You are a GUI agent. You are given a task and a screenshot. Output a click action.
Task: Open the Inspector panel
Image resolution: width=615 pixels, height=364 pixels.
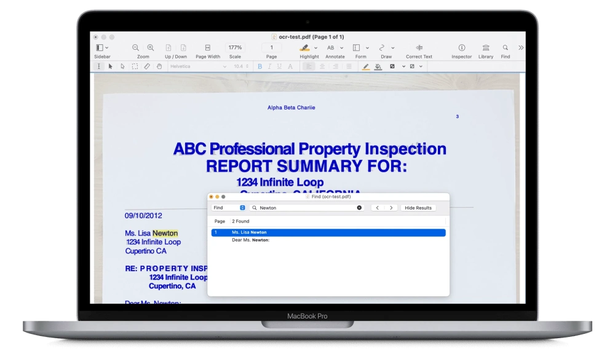[x=462, y=47]
